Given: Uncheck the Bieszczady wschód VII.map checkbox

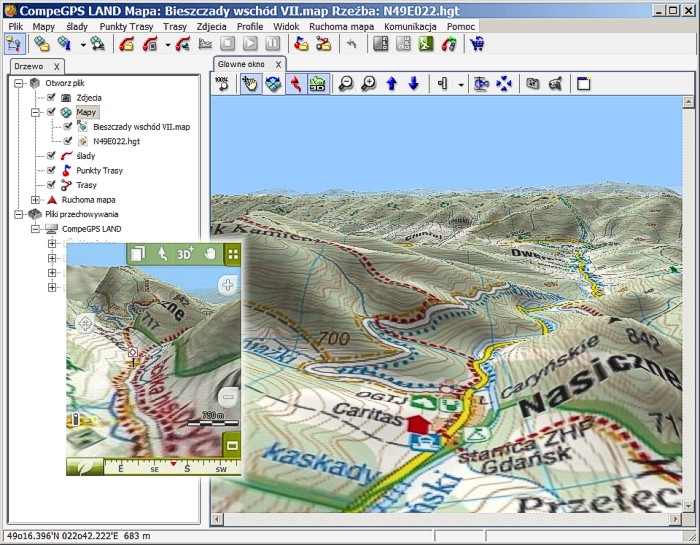Looking at the screenshot, I should (67, 126).
